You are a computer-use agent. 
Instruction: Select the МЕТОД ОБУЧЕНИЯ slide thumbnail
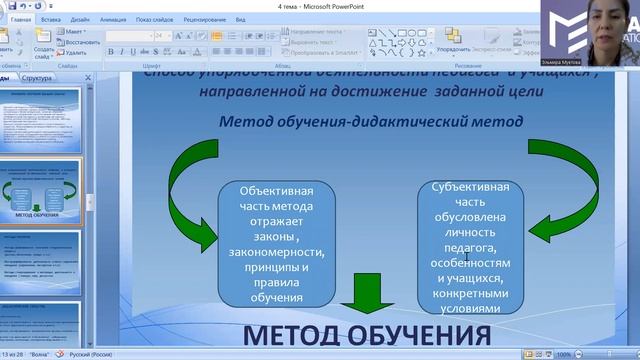point(40,192)
